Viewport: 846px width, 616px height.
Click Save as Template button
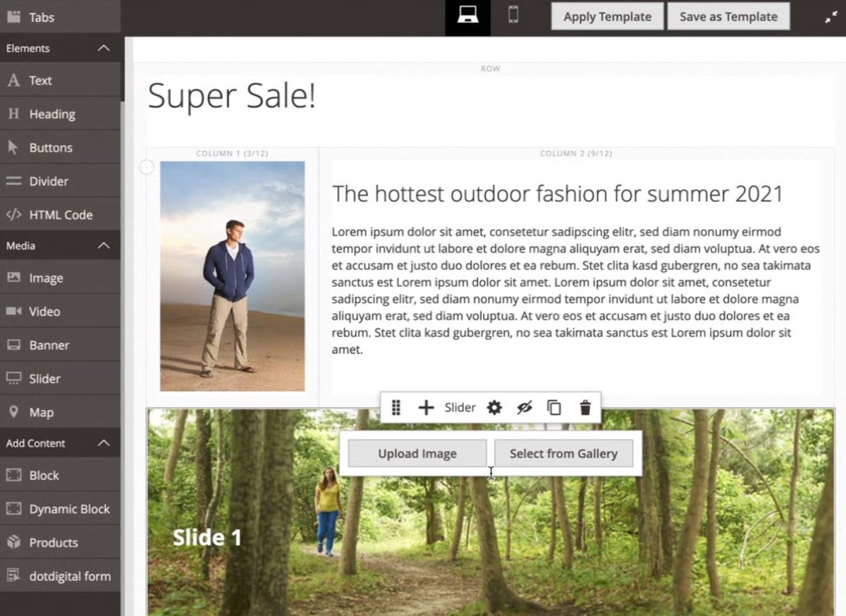point(728,17)
